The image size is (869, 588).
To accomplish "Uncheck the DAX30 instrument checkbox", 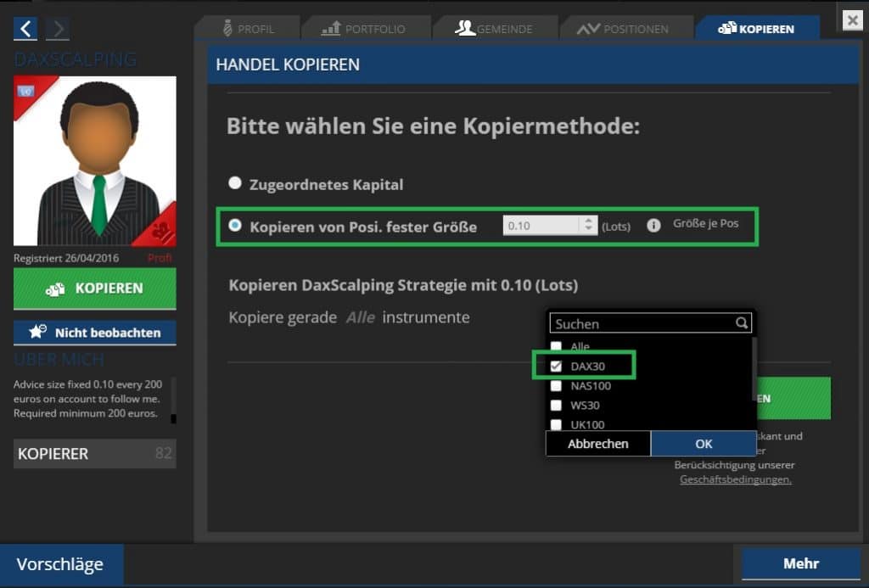I will [557, 366].
